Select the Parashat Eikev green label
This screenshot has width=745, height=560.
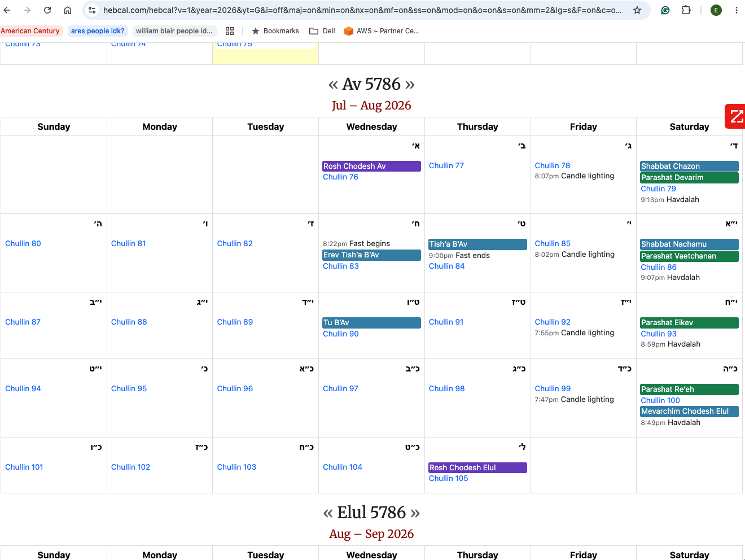[689, 322]
